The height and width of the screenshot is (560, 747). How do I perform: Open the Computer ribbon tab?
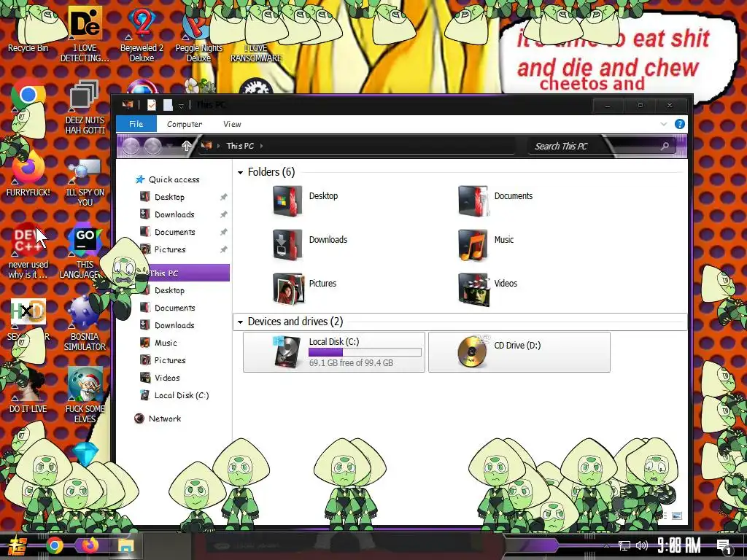coord(185,124)
